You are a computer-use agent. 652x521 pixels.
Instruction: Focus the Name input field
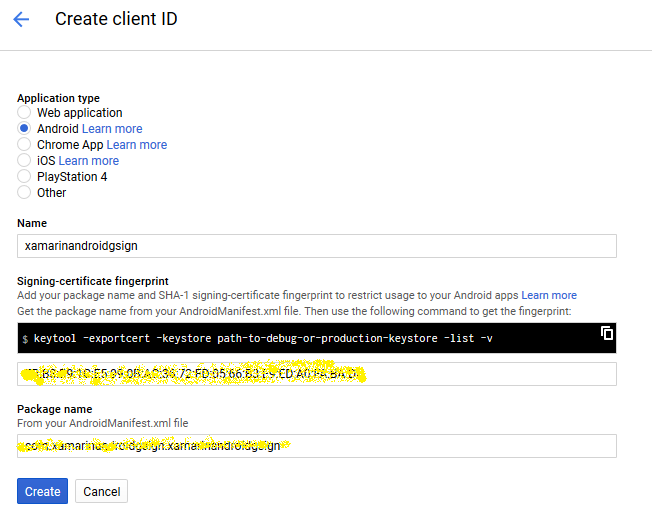coord(317,246)
